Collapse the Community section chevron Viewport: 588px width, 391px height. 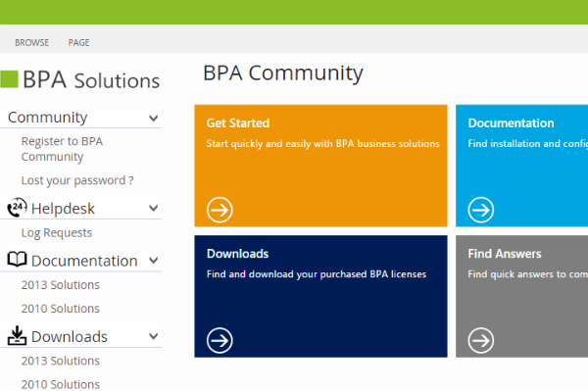154,119
